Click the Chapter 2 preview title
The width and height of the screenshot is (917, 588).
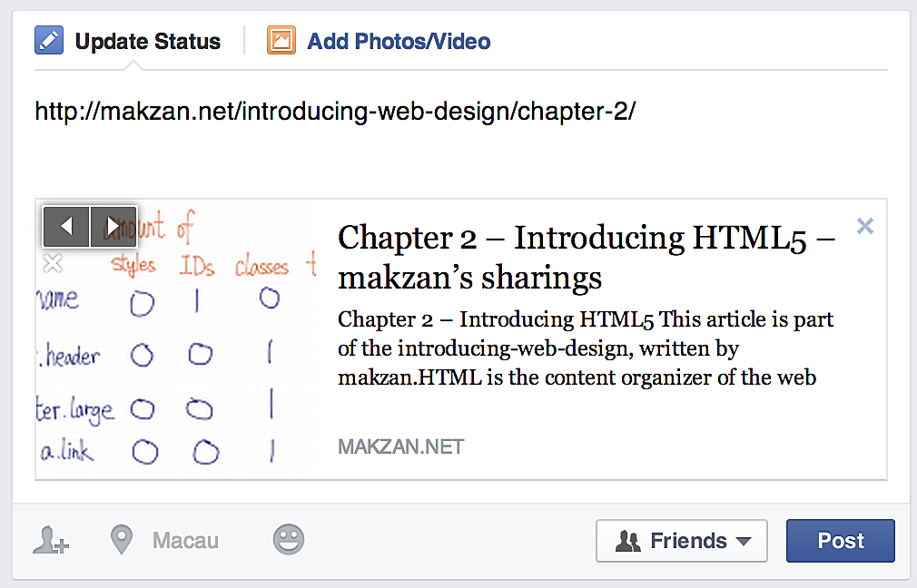pos(586,257)
